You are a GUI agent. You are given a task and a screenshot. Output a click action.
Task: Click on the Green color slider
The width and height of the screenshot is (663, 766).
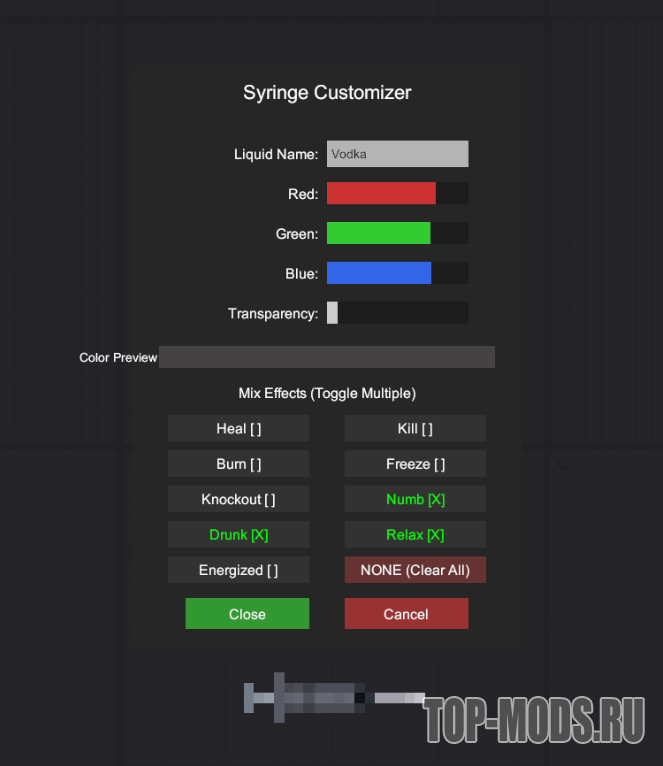coord(397,233)
